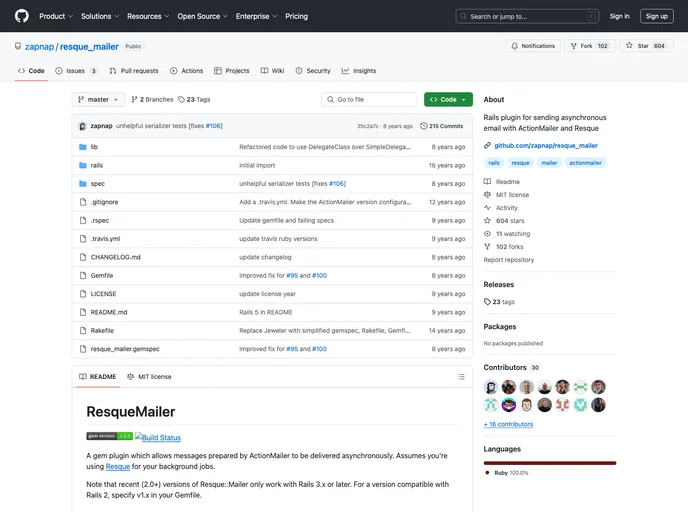Switch to the Issues tab

pos(76,71)
